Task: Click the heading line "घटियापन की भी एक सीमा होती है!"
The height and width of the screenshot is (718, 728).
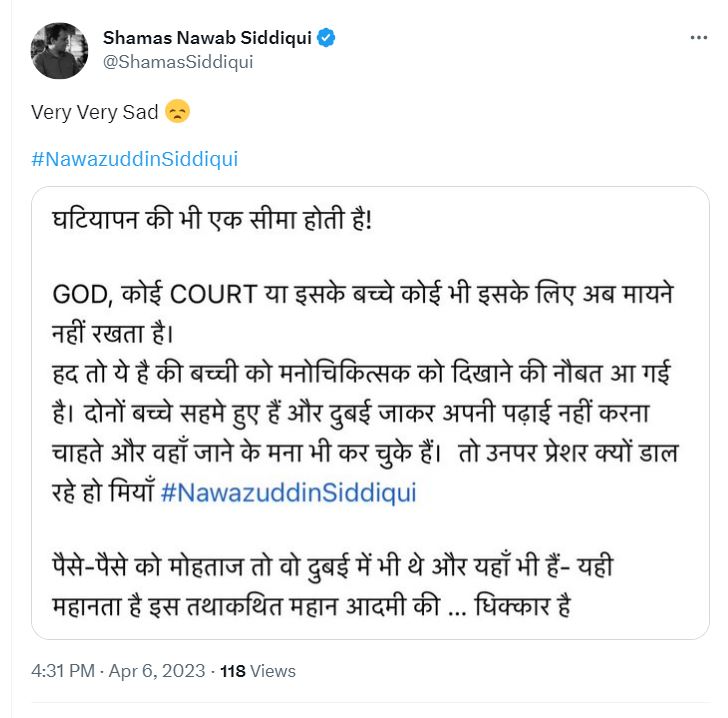Action: pyautogui.click(x=212, y=218)
